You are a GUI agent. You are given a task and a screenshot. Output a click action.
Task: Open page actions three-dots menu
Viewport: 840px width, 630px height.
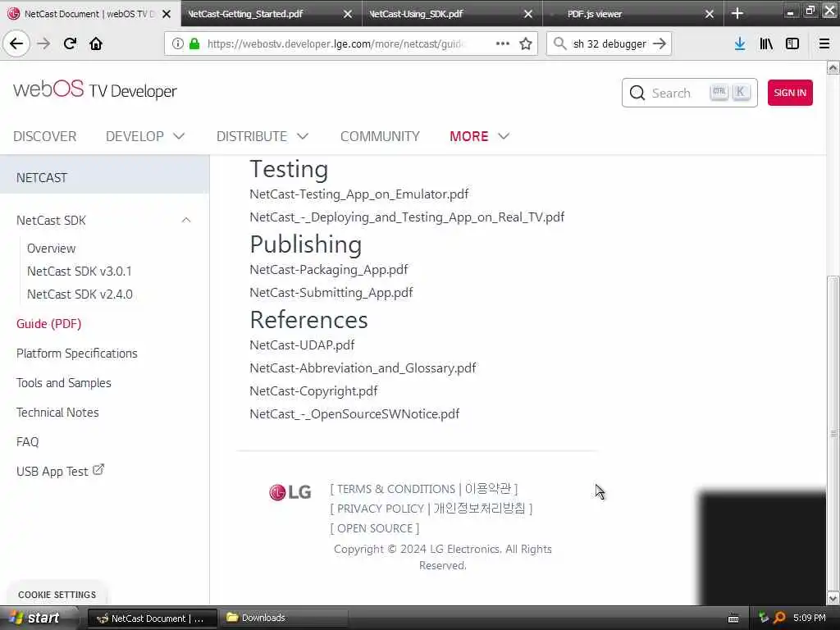point(503,43)
